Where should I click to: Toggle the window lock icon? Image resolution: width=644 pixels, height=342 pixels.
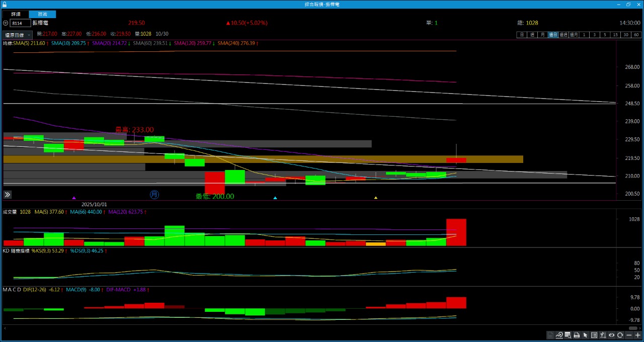pyautogui.click(x=5, y=4)
